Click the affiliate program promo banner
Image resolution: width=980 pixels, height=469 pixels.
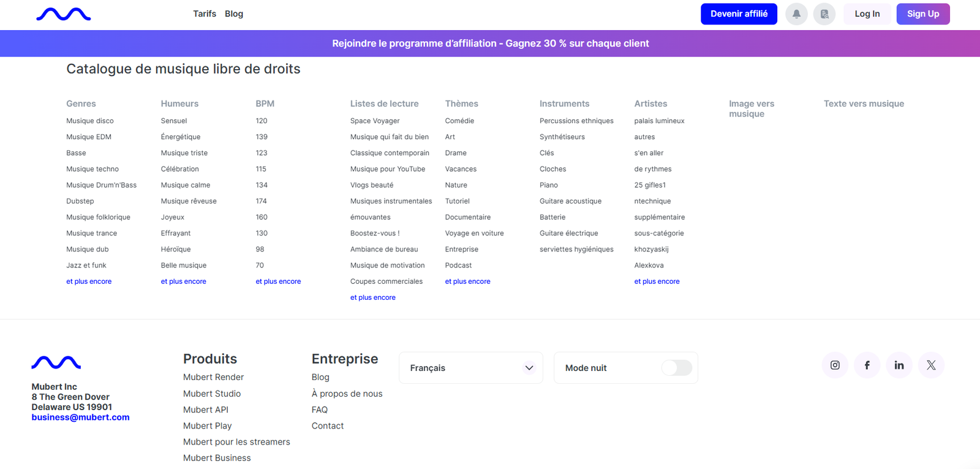(x=490, y=44)
